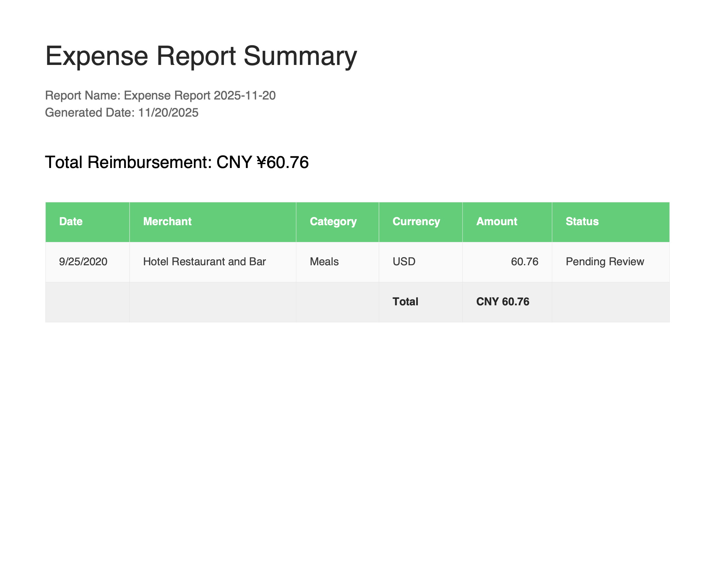Click the Date column header
This screenshot has width=716, height=588.
click(x=70, y=222)
